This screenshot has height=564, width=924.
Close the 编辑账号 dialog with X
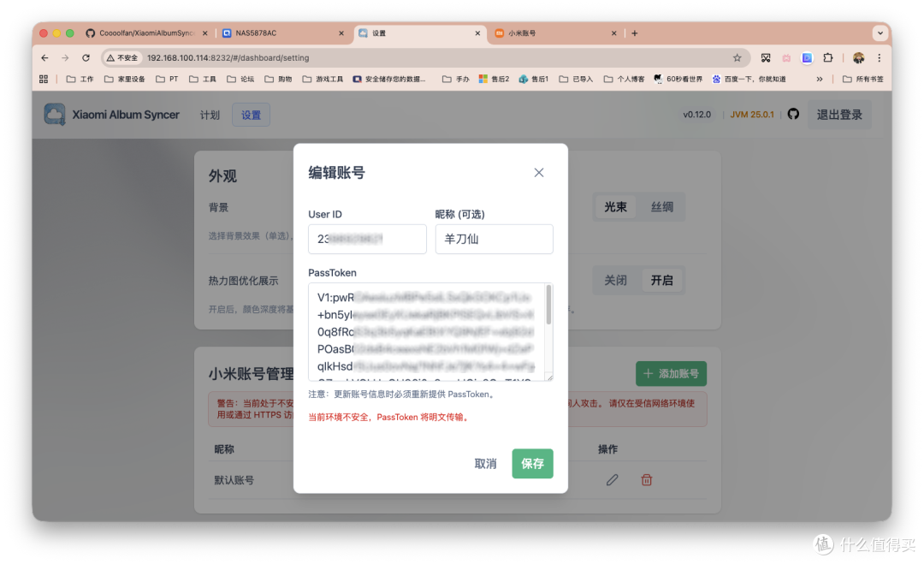point(539,173)
